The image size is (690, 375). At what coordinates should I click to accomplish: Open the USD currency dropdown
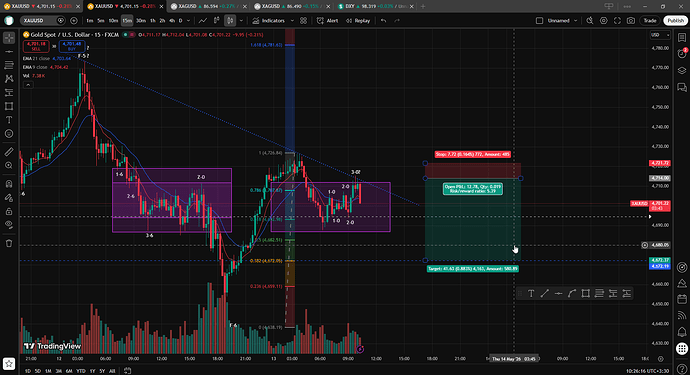pyautogui.click(x=660, y=35)
